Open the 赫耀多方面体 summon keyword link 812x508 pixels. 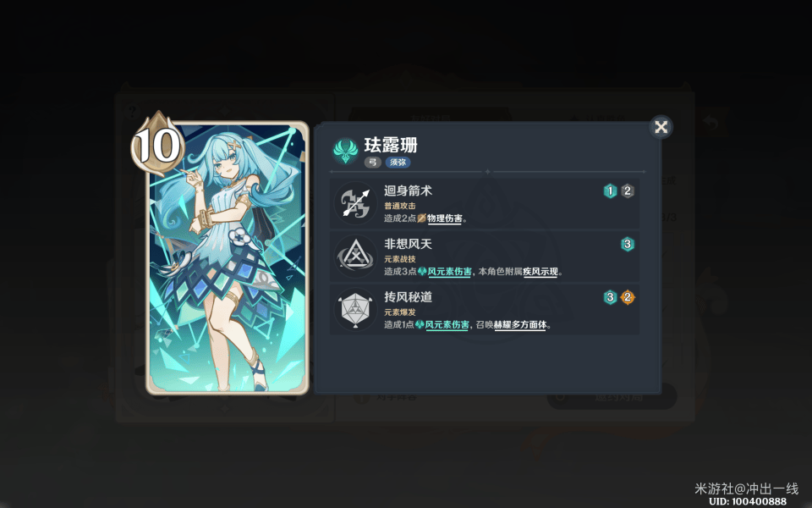pyautogui.click(x=520, y=325)
